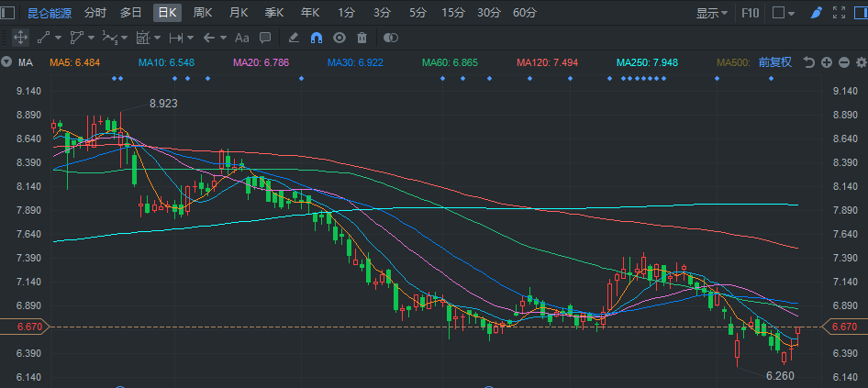The image size is (868, 388).
Task: Select the 1分 interval tab
Action: (346, 13)
